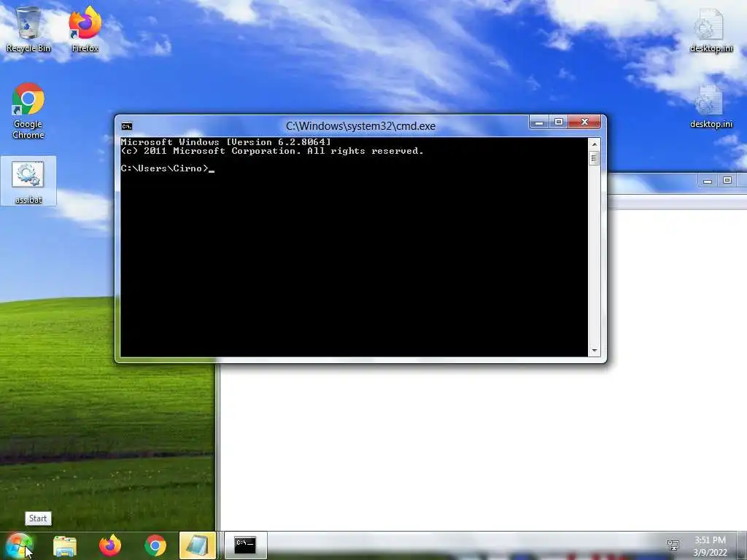
Task: Maximize the cmd.exe window
Action: tap(558, 122)
